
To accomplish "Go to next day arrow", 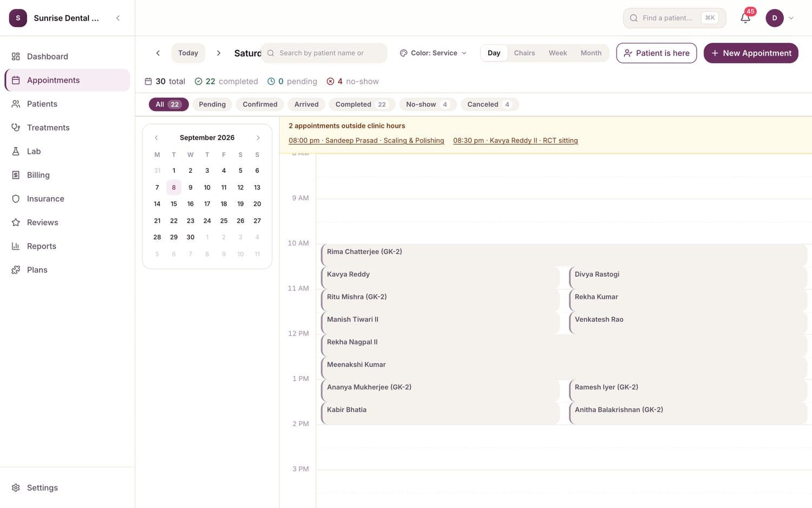I will pyautogui.click(x=219, y=53).
